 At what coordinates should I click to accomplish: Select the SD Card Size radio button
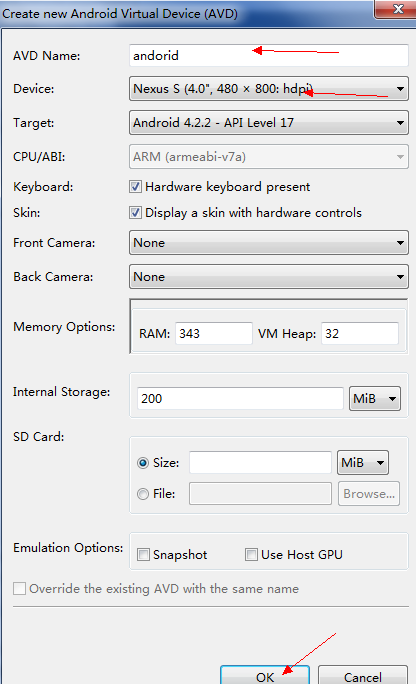click(x=143, y=463)
